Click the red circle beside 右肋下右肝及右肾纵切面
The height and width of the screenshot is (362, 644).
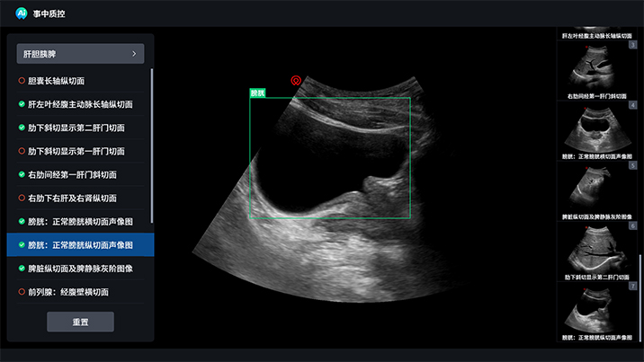pyautogui.click(x=22, y=198)
